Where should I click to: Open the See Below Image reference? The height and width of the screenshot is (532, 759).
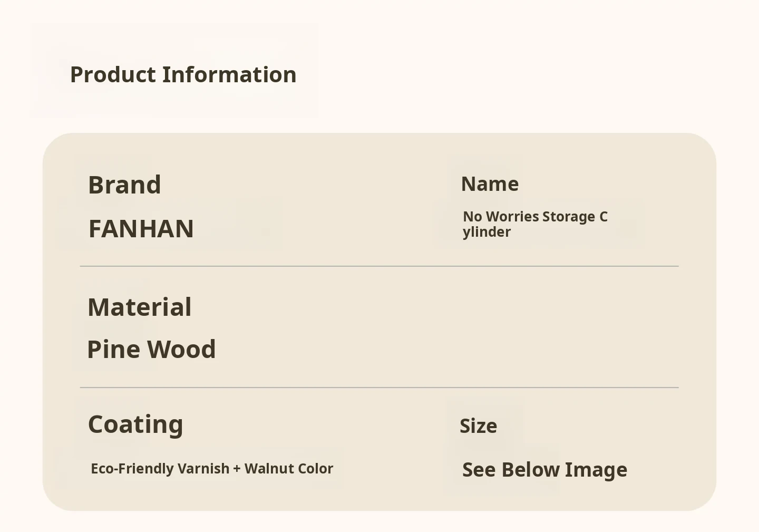click(x=544, y=470)
